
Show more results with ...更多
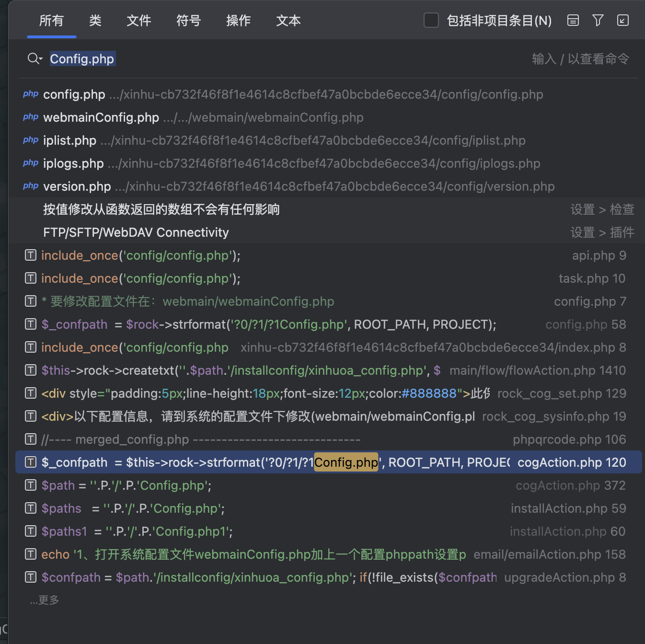tap(45, 600)
